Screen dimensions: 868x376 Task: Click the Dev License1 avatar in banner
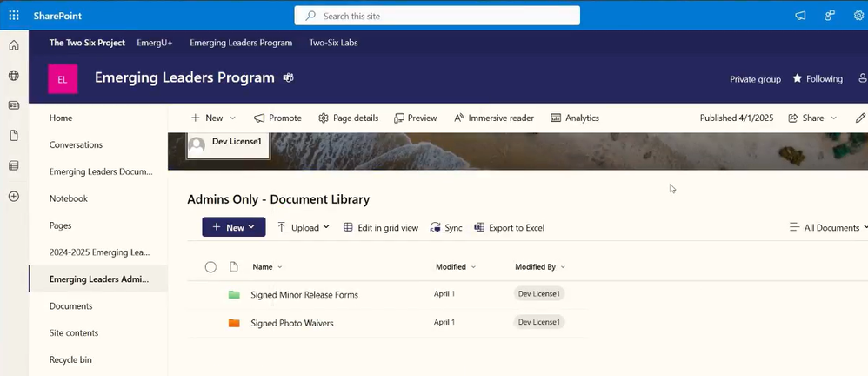197,145
